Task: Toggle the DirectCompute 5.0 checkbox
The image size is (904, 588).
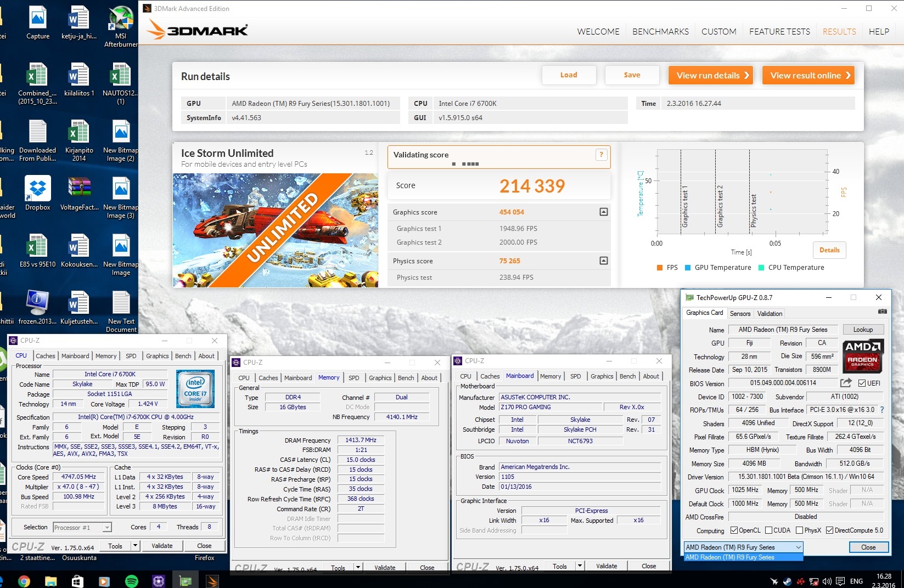Action: click(829, 530)
